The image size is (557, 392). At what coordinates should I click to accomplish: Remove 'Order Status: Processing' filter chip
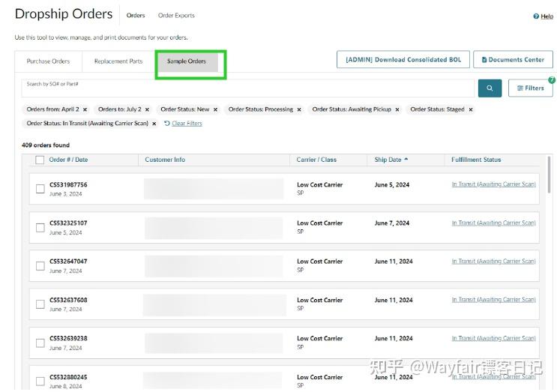pyautogui.click(x=299, y=109)
